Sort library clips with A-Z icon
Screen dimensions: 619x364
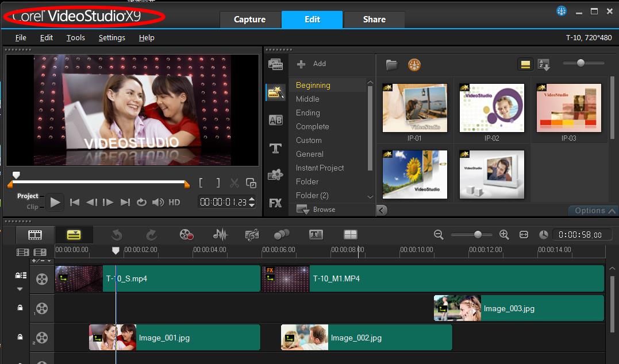point(544,64)
